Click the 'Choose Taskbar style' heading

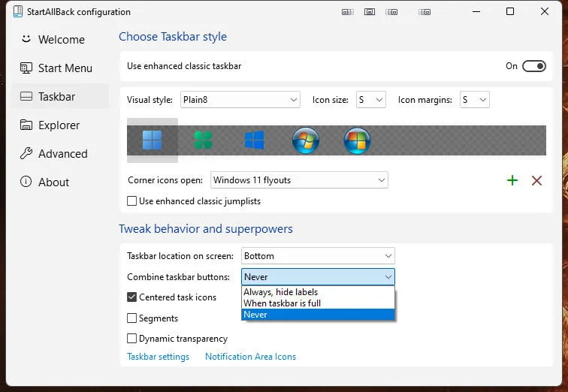tap(173, 37)
